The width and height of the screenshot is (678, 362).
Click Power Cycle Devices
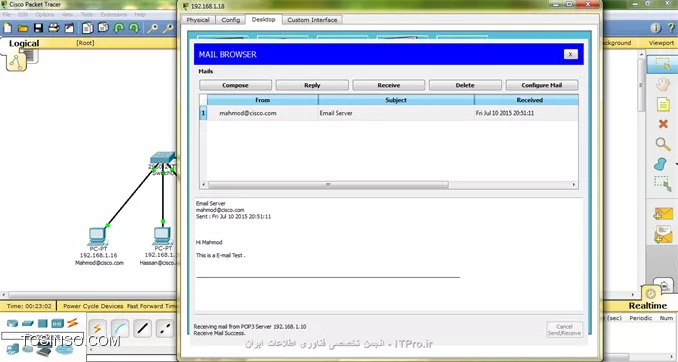tap(93, 306)
